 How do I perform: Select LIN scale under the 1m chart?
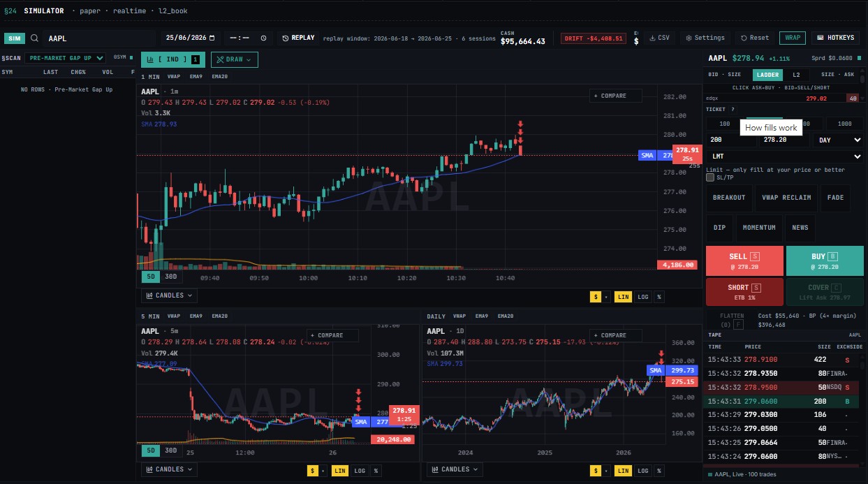(624, 297)
